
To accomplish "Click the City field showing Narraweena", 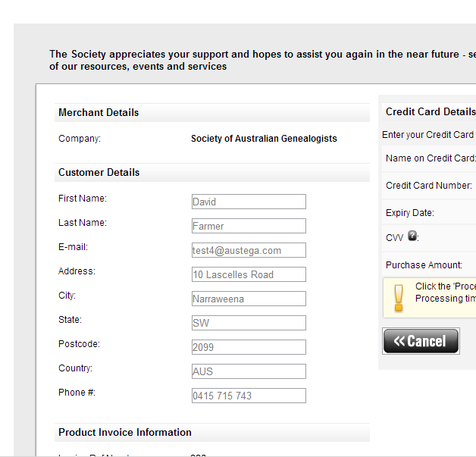I will (249, 299).
